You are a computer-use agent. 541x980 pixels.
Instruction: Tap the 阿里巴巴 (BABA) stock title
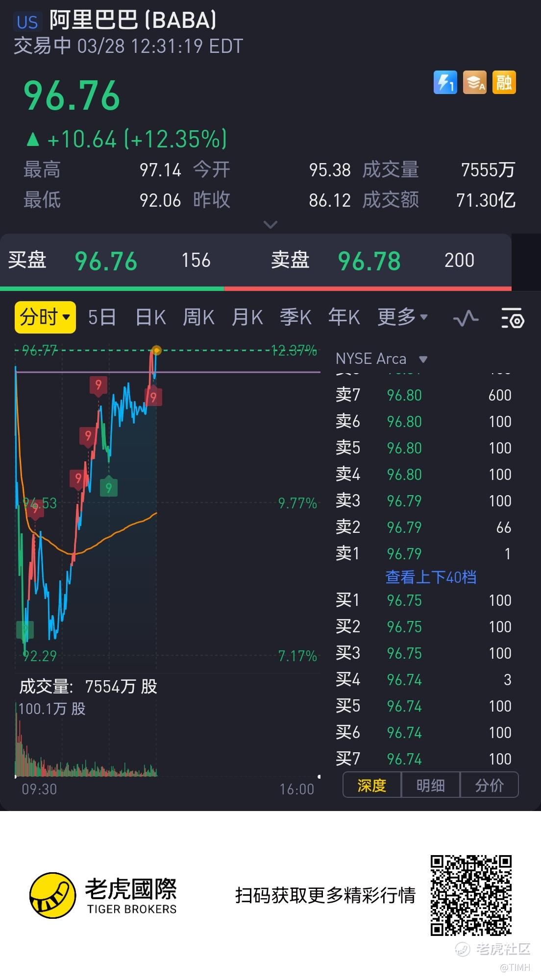pyautogui.click(x=133, y=21)
